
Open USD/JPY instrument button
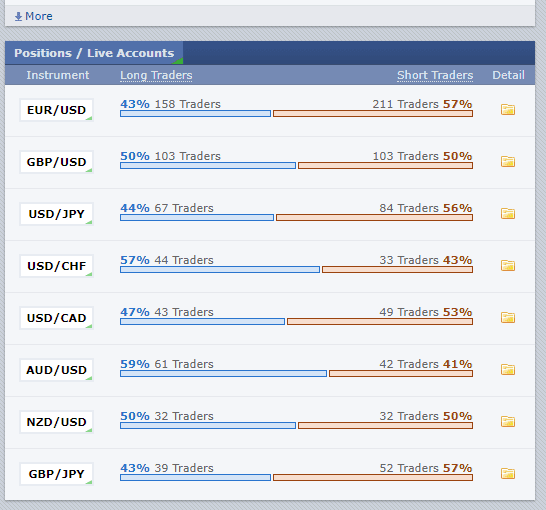56,214
